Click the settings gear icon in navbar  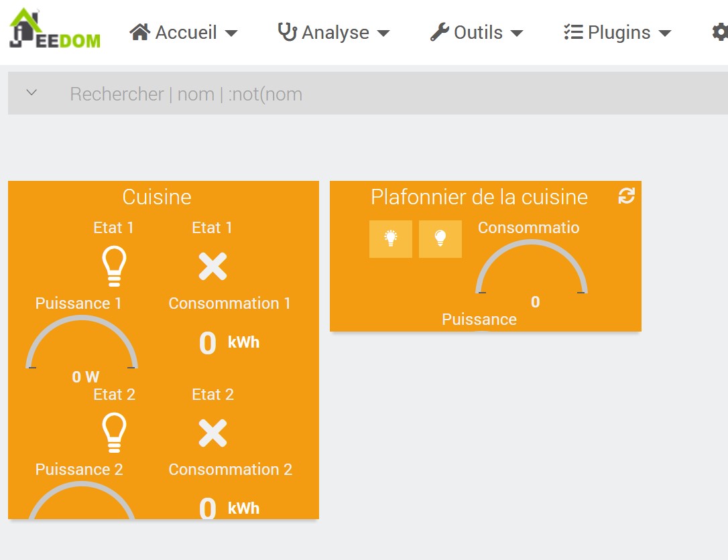tap(719, 32)
